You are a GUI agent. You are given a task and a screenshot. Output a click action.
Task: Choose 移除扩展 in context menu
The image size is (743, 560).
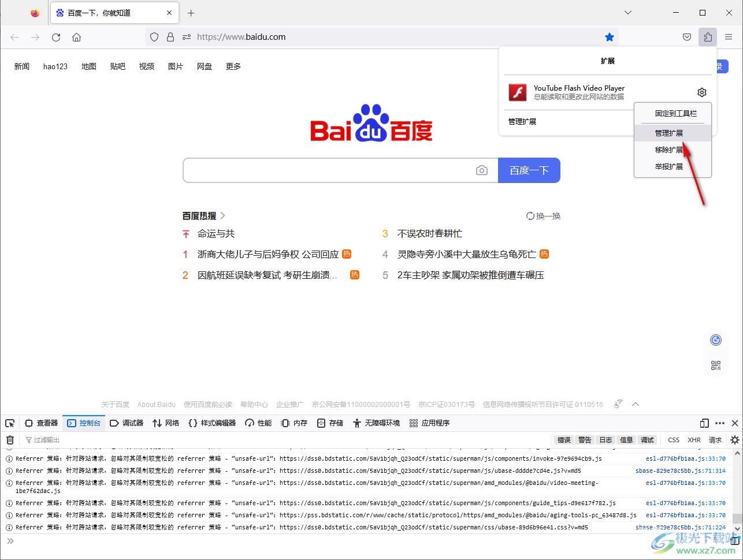coord(673,150)
